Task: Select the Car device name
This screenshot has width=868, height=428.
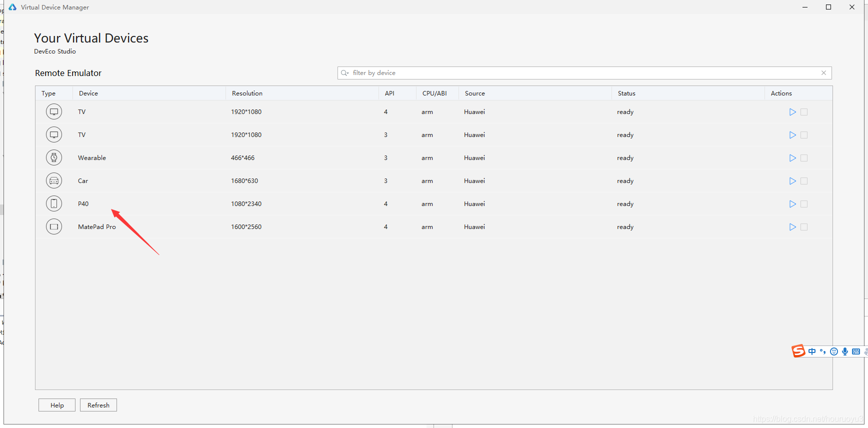Action: click(x=83, y=181)
